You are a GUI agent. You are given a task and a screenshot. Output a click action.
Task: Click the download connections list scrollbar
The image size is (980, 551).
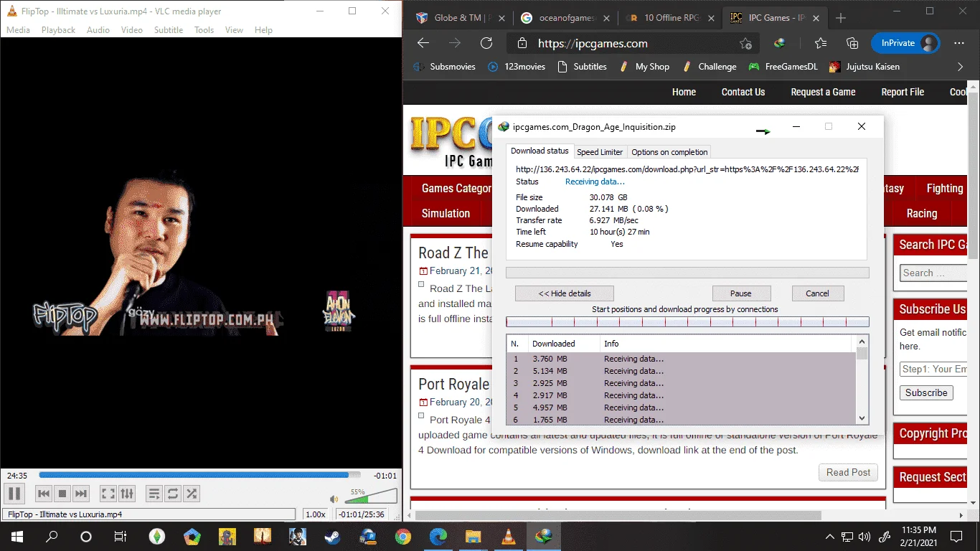[862, 380]
